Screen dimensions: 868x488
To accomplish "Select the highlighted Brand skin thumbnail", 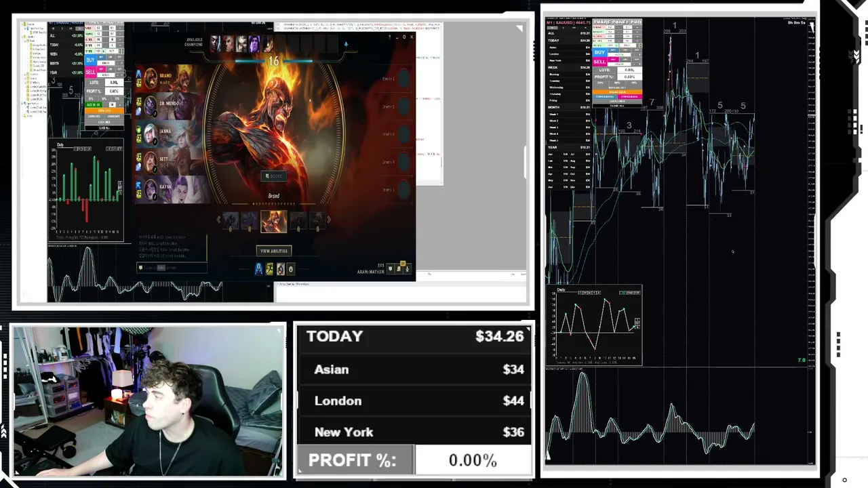I will [274, 221].
